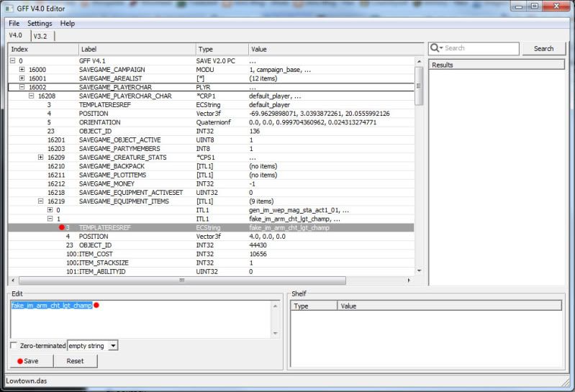Expand the 16000 SAVEGAME_CAMPAIGN node

click(22, 70)
